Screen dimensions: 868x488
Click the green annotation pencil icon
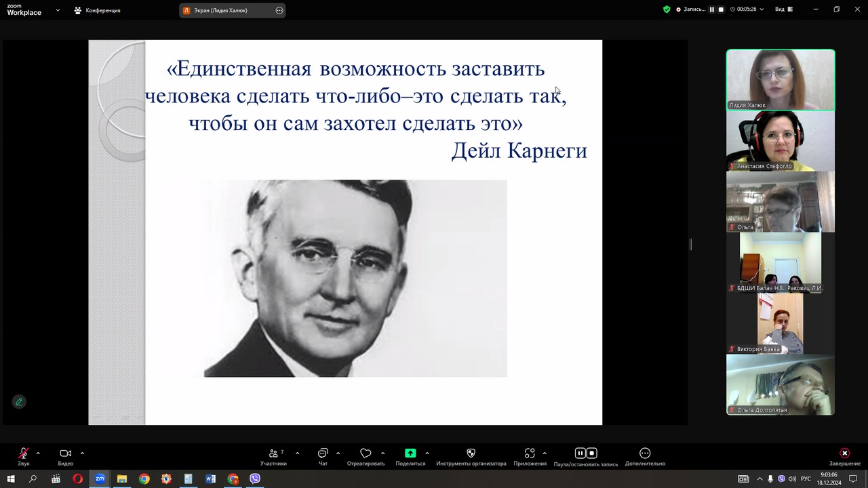[x=19, y=401]
